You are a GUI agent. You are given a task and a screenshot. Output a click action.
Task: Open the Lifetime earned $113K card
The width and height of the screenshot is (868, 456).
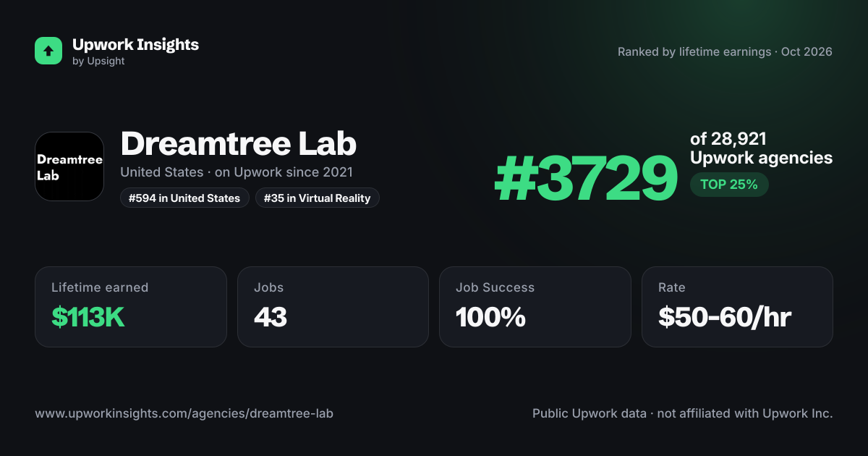pyautogui.click(x=131, y=307)
